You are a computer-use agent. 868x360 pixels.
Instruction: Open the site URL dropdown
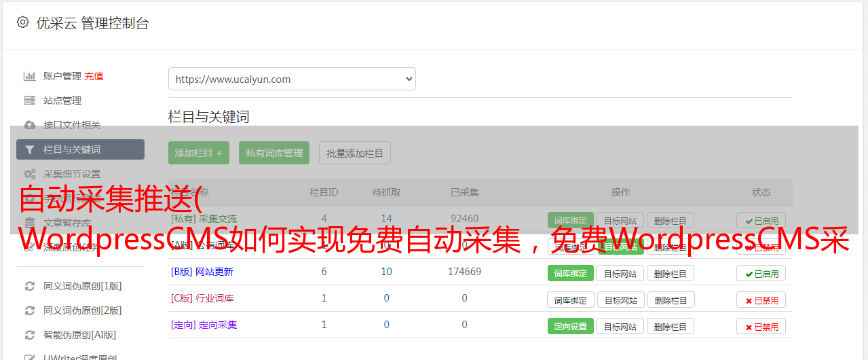tap(292, 79)
